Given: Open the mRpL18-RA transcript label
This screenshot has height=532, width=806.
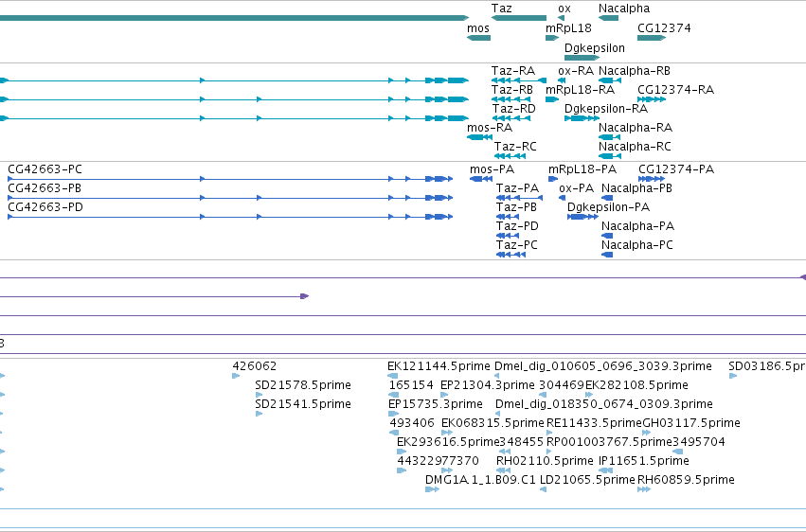Looking at the screenshot, I should 580,90.
